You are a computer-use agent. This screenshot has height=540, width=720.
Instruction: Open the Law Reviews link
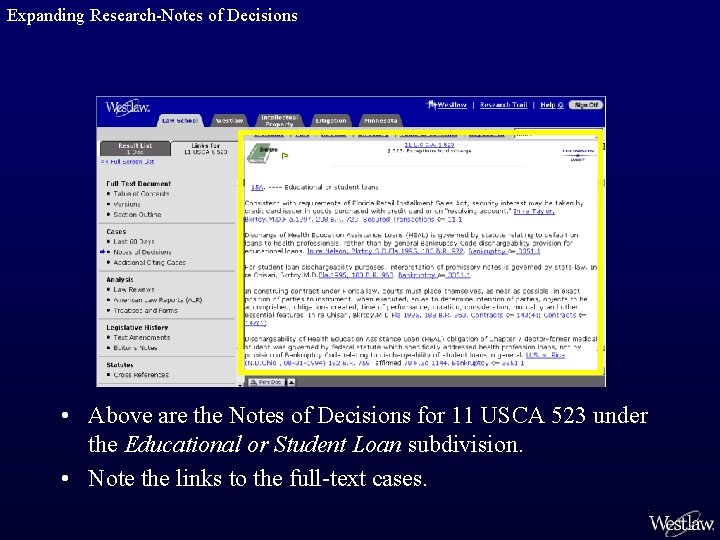[x=134, y=290]
